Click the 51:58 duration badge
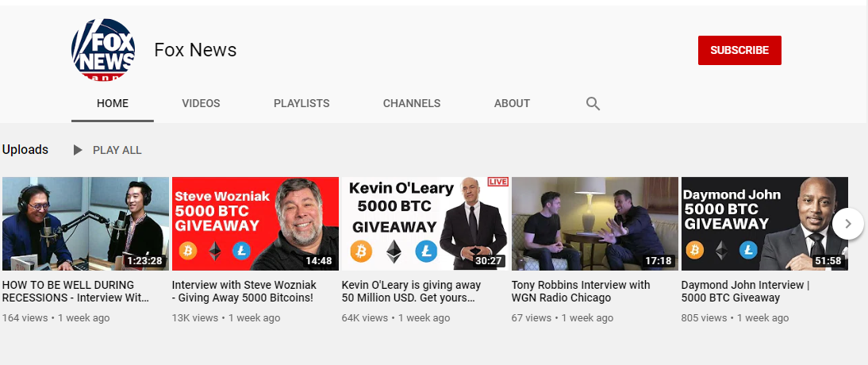Screen dimensions: 868x365 click(x=828, y=261)
